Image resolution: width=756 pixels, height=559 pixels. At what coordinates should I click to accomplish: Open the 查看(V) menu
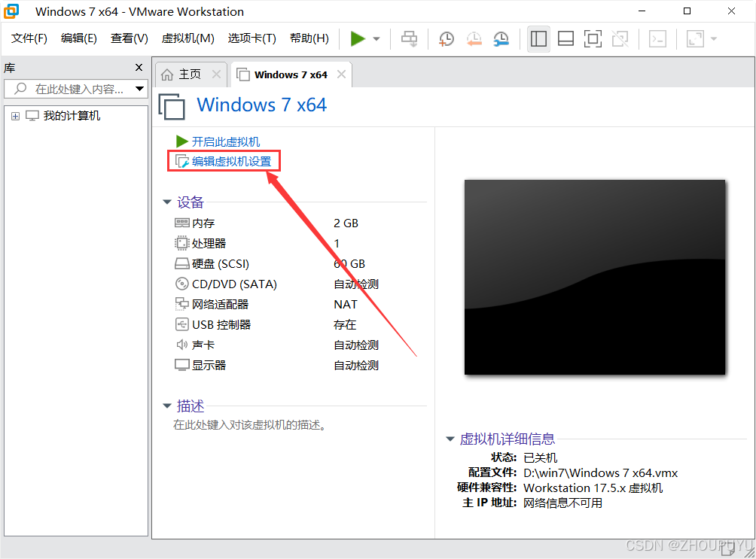[130, 38]
